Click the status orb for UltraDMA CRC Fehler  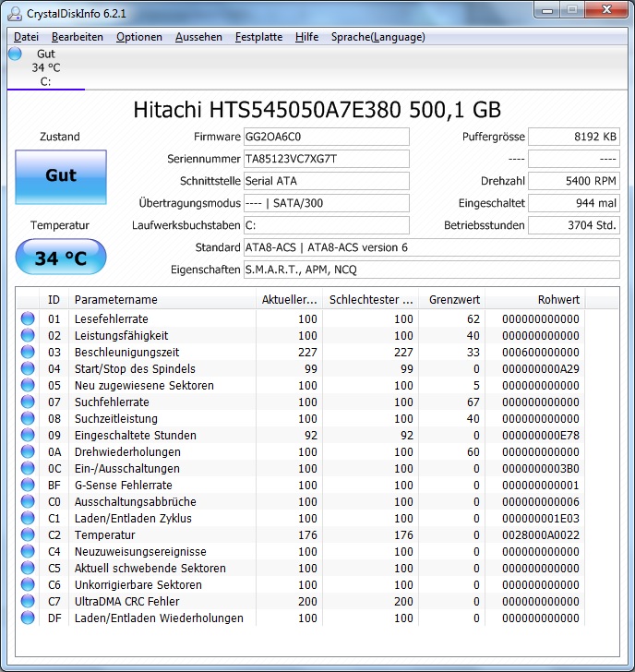(28, 601)
